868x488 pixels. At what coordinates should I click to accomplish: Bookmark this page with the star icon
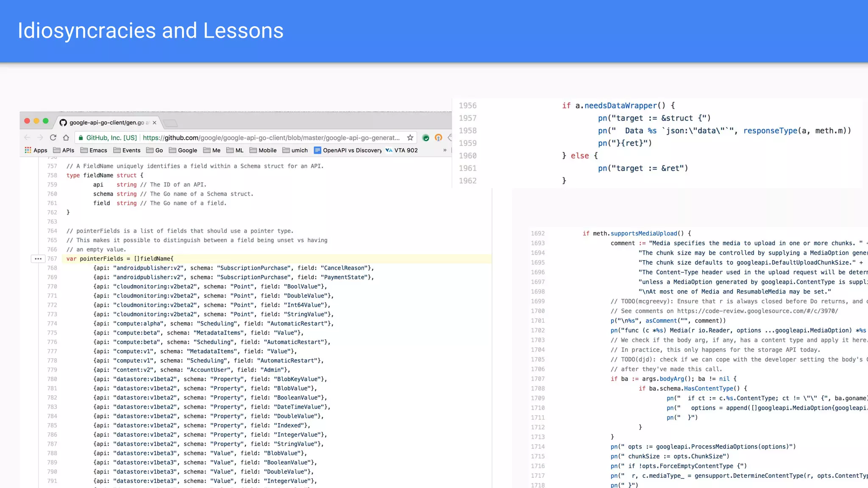(410, 138)
